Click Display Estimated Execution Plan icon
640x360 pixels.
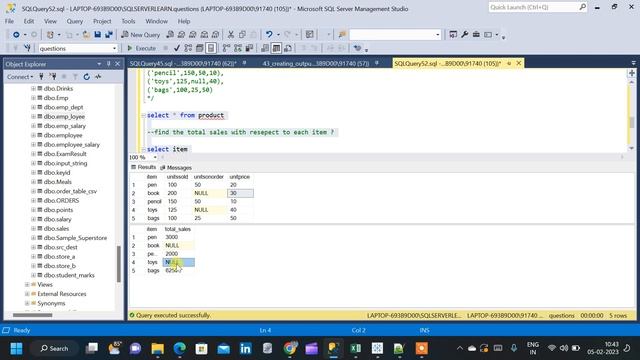tap(188, 48)
